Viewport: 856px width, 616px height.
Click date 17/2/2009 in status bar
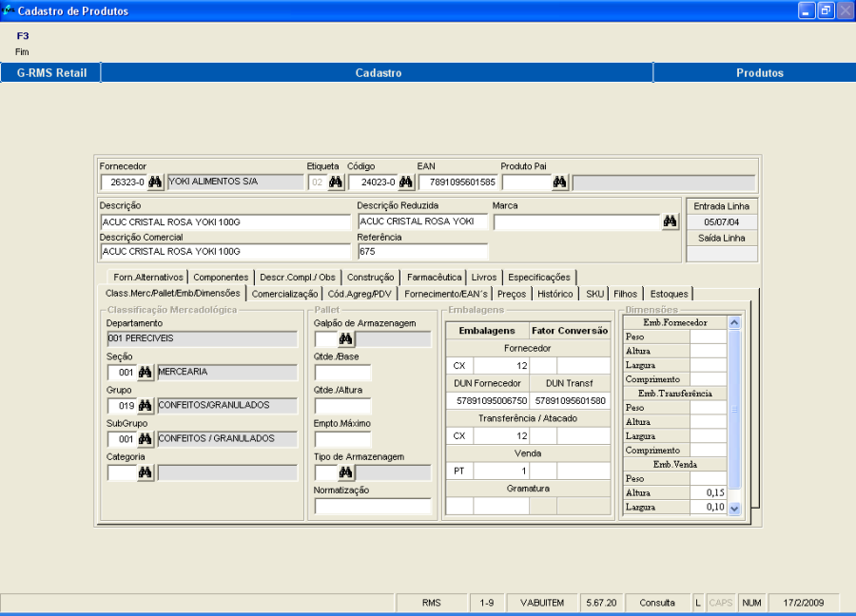(x=803, y=603)
